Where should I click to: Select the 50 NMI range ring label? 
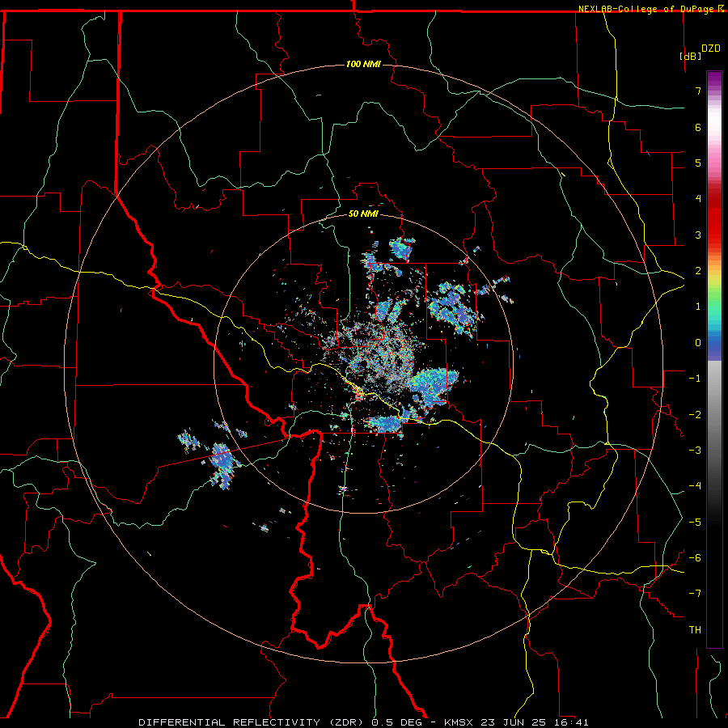(363, 214)
